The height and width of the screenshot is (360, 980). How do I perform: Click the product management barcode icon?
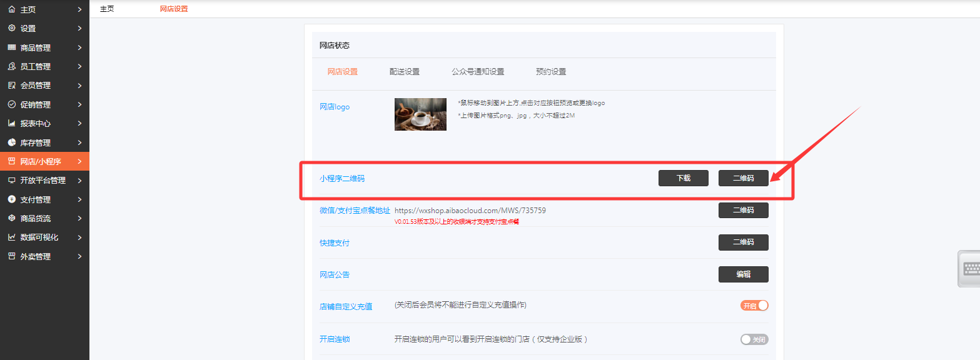[x=11, y=47]
